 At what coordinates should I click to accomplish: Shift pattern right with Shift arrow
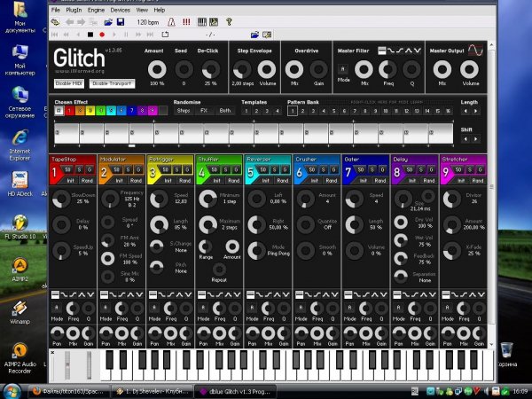[x=475, y=139]
